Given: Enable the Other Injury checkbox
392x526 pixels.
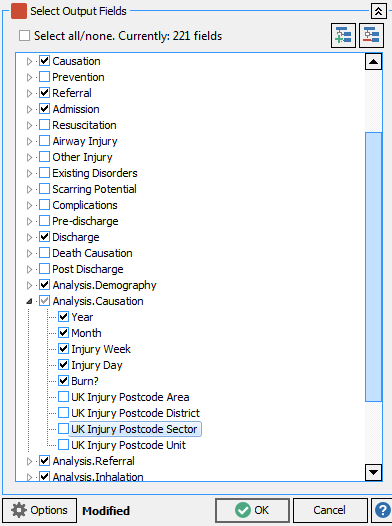Looking at the screenshot, I should pyautogui.click(x=45, y=157).
